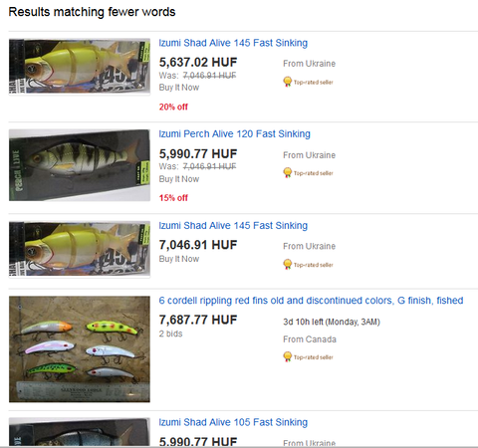This screenshot has width=478, height=448.
Task: Open 6 cordell rippling red fins listing
Action: (311, 301)
